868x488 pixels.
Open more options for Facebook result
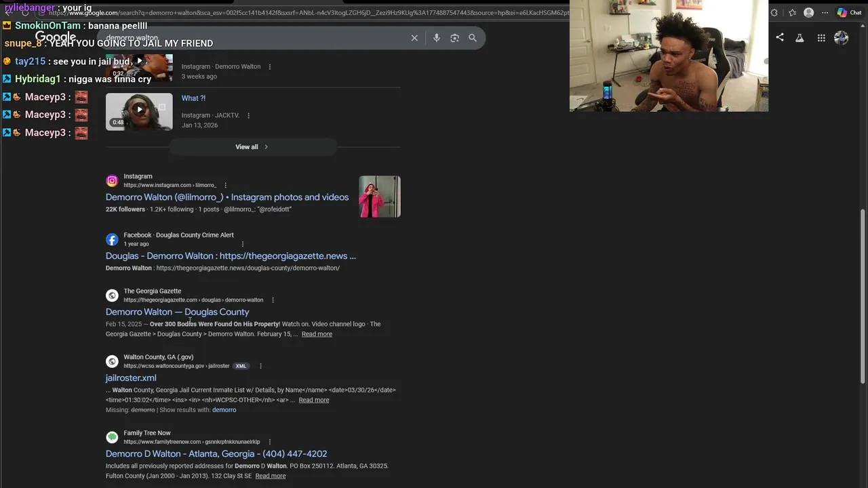point(243,244)
